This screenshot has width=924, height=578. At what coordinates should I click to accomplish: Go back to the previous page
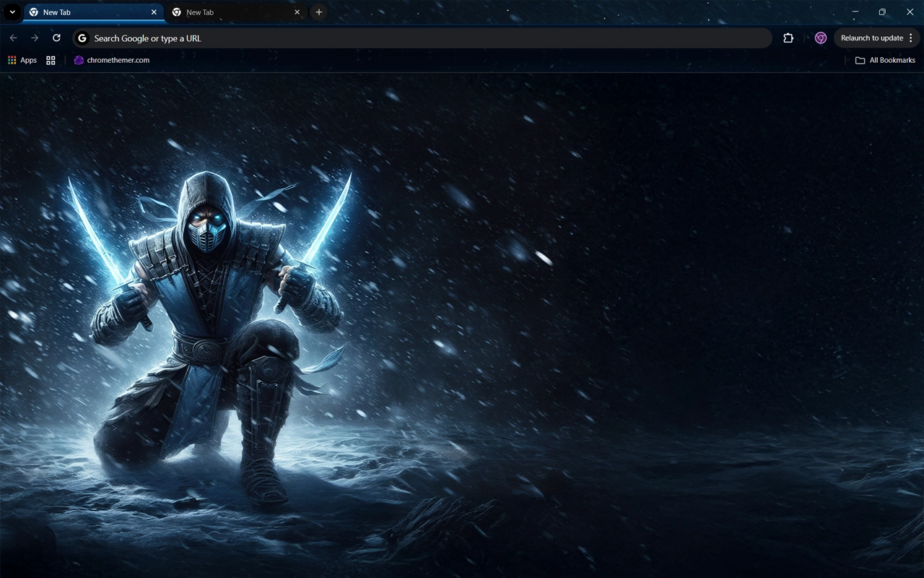point(13,38)
